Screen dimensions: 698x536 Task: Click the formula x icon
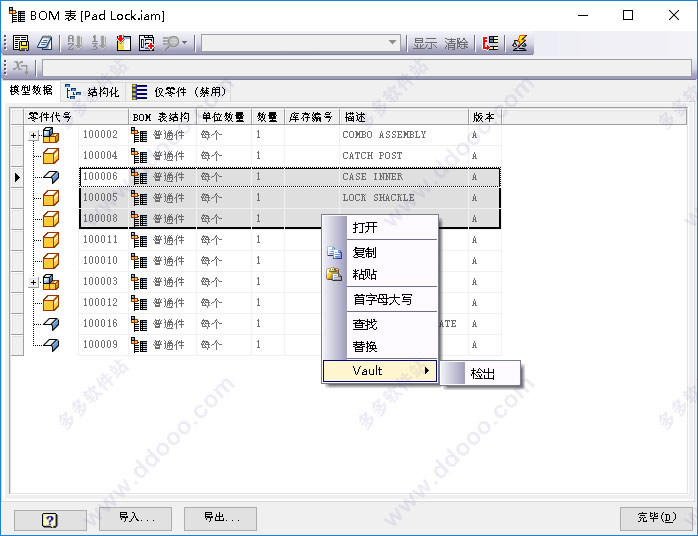[20, 67]
